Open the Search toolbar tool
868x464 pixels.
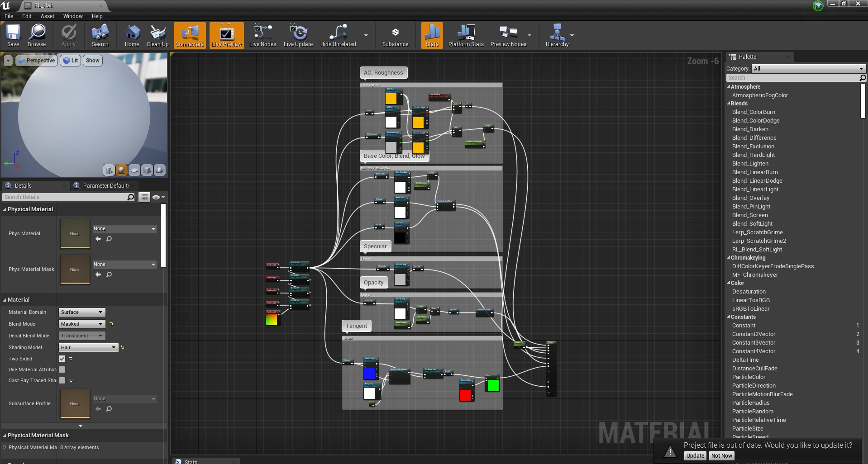[x=100, y=35]
